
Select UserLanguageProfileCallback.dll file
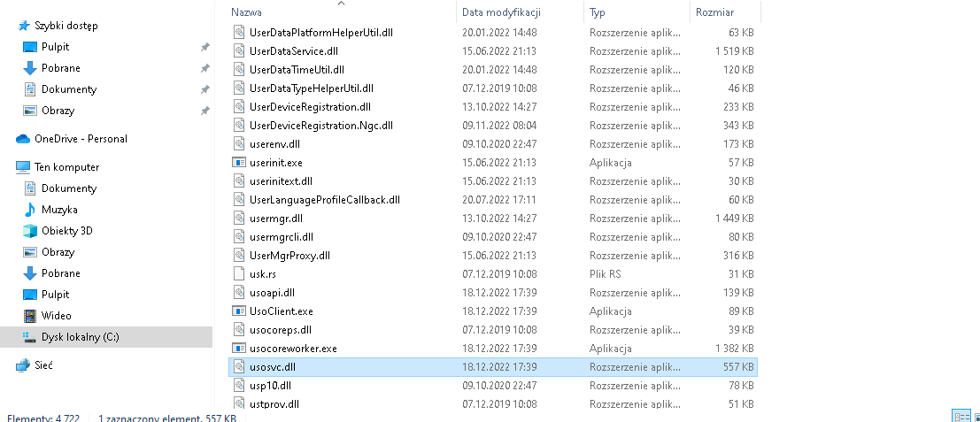[x=324, y=200]
